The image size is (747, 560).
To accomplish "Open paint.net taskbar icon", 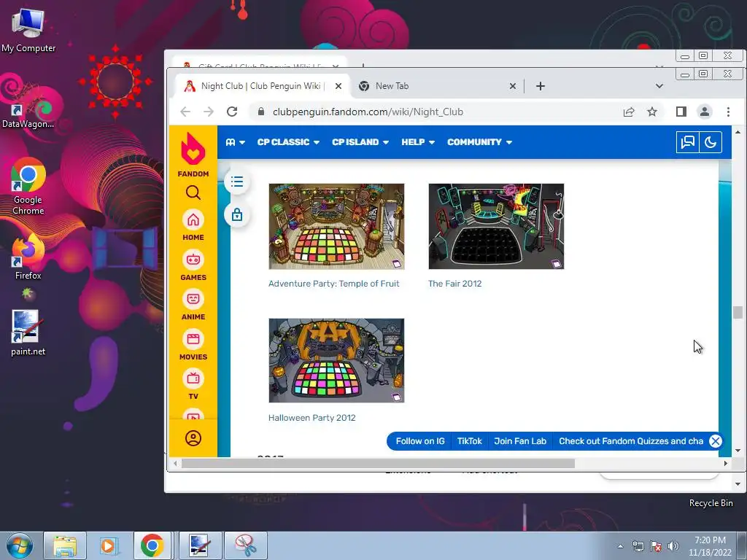I will 201,545.
